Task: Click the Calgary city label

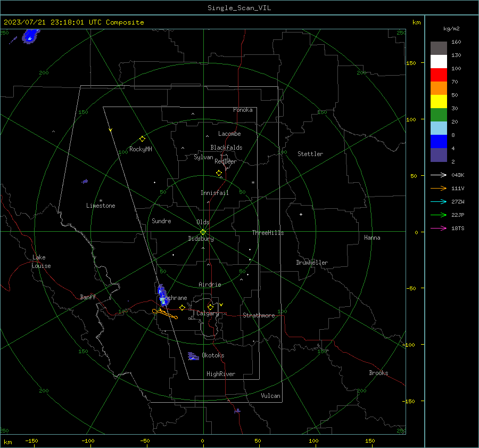Action: [x=208, y=313]
